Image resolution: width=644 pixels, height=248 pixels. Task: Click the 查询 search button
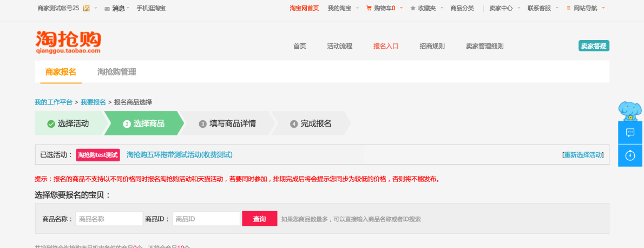tap(260, 219)
